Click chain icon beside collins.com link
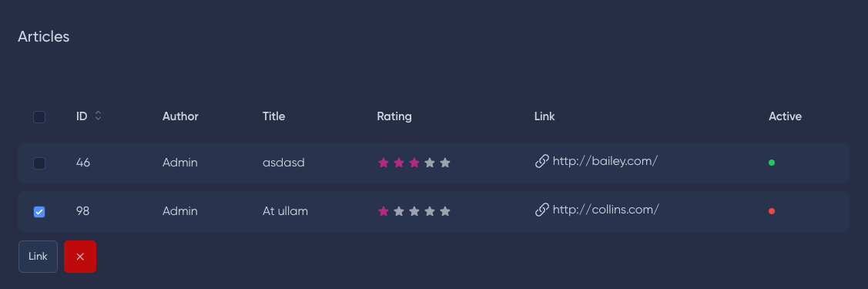Screen dimensions: 868x289 click(x=542, y=210)
